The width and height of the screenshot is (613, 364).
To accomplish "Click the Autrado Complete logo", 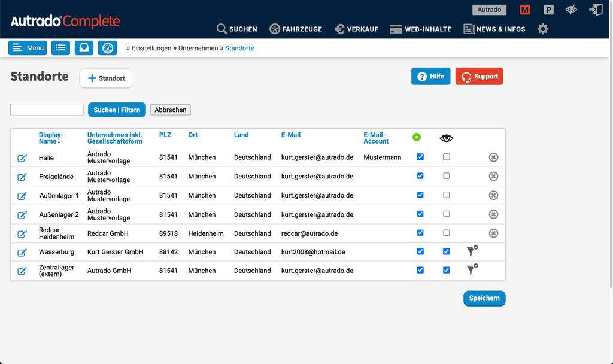I will [65, 21].
